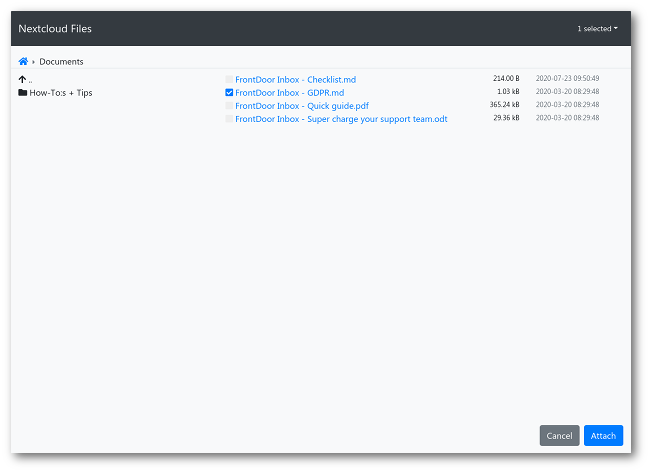Open the '1 selected' dropdown
The width and height of the screenshot is (650, 472).
point(597,29)
